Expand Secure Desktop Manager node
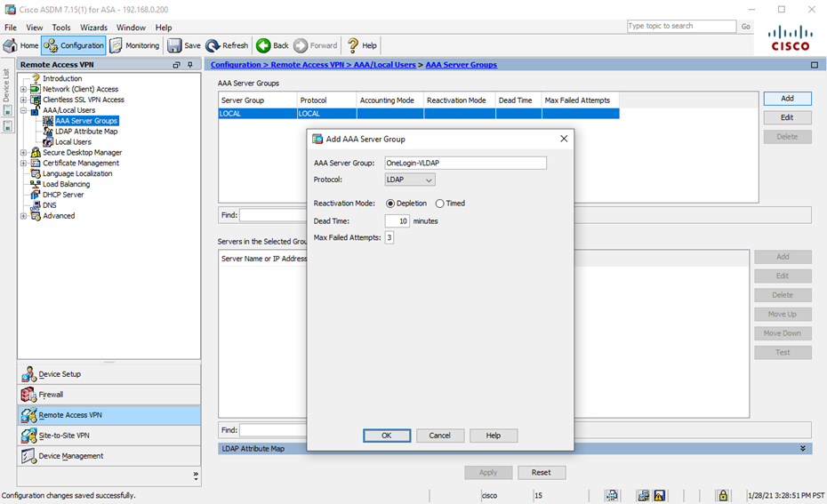The height and width of the screenshot is (504, 827). pos(23,152)
